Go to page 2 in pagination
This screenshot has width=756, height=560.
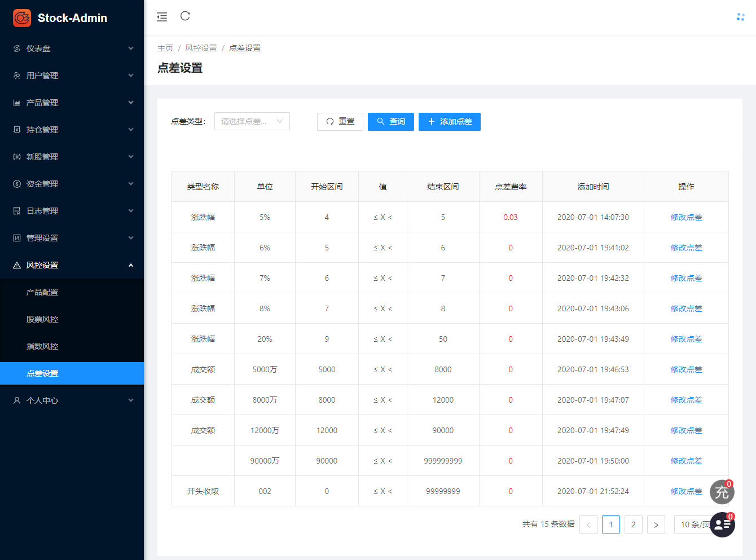633,524
